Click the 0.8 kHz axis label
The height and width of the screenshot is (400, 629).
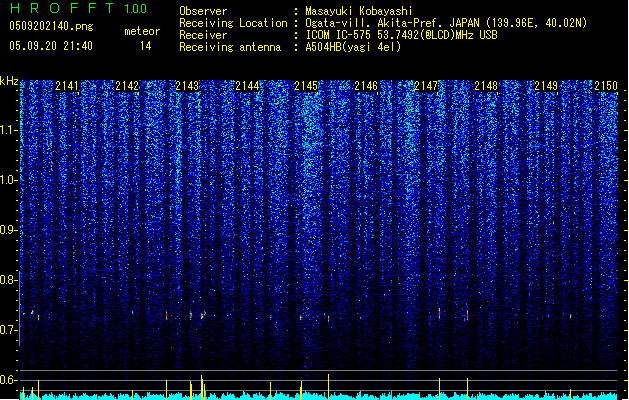click(9, 280)
